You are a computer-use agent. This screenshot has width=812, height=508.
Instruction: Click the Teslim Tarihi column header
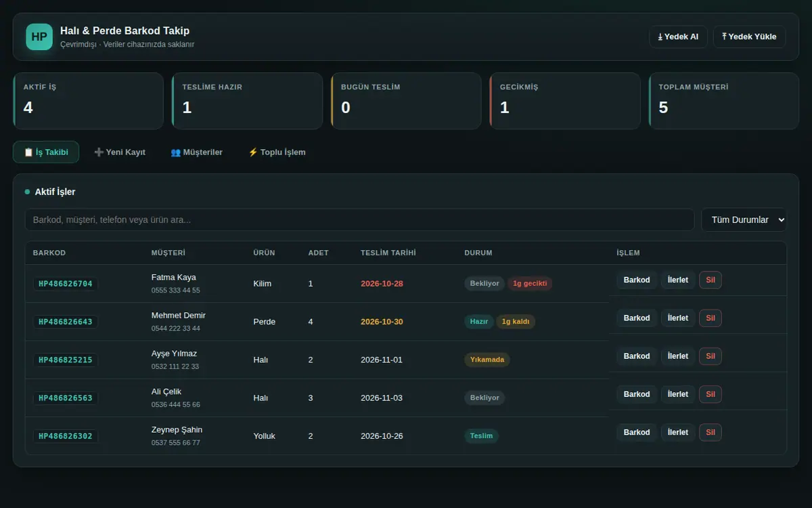[x=388, y=253]
